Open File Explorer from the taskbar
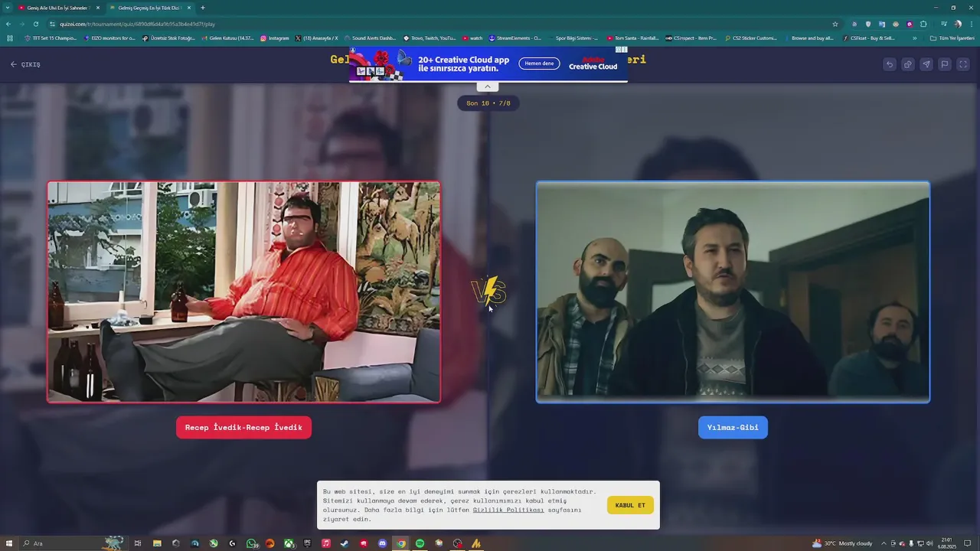The image size is (980, 551). tap(157, 543)
